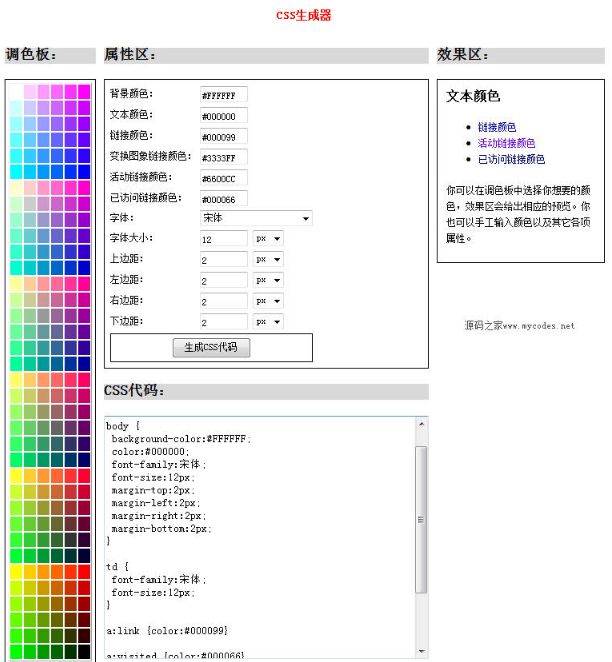
Task: Click the 已访问链接颜色 #000066 field
Action: (x=223, y=198)
